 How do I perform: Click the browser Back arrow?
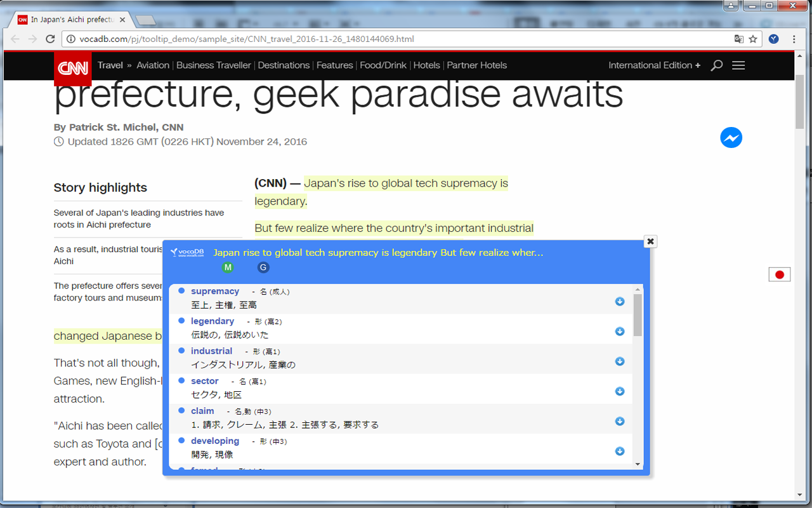tap(15, 39)
